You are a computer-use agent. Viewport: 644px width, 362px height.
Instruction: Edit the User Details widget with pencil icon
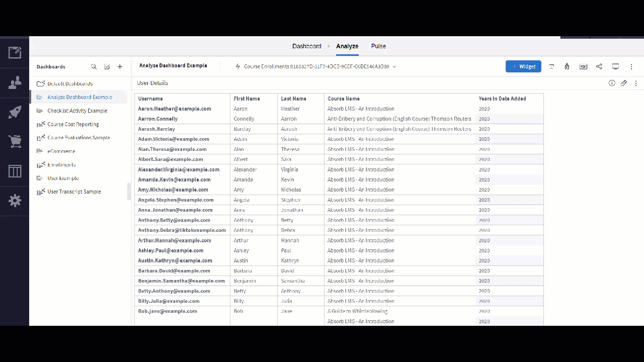[624, 83]
